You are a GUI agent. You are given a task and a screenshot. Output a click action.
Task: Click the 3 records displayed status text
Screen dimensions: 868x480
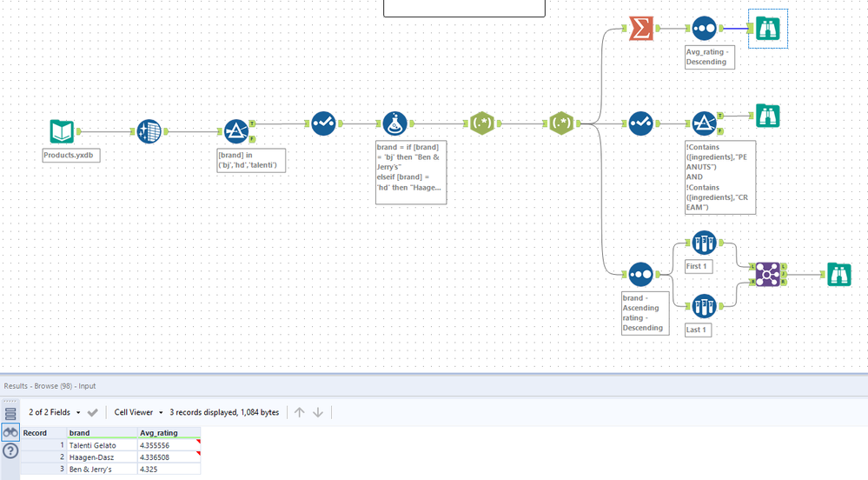click(224, 412)
